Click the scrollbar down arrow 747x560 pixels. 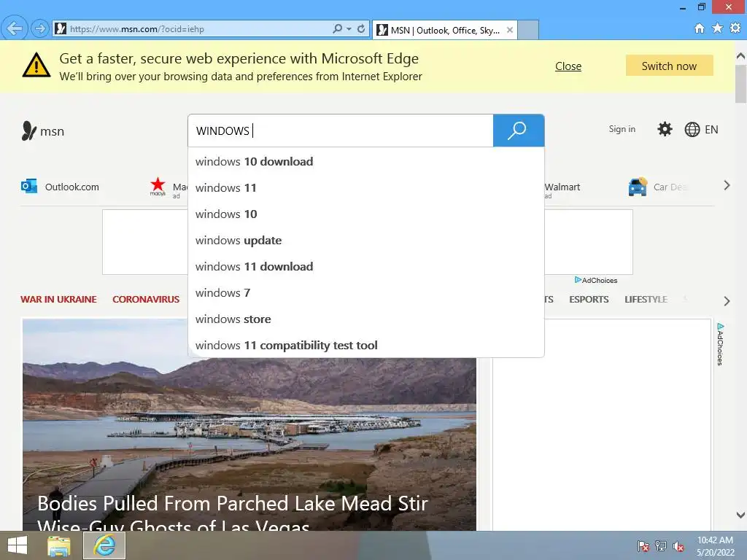741,515
